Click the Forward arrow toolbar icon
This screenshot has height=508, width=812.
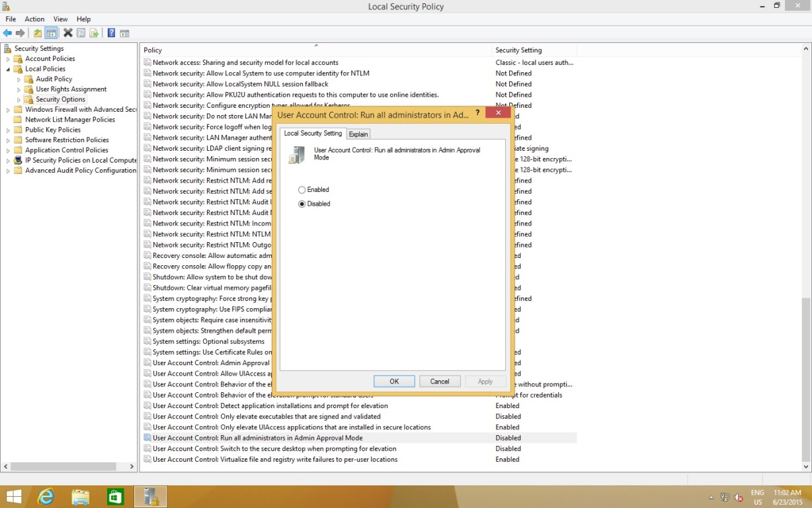tap(20, 33)
